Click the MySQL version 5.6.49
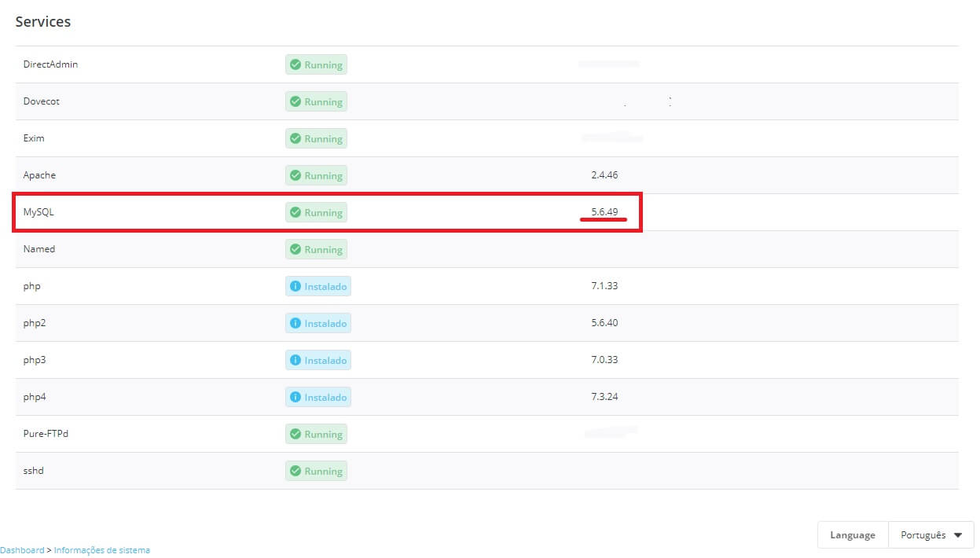 click(604, 212)
